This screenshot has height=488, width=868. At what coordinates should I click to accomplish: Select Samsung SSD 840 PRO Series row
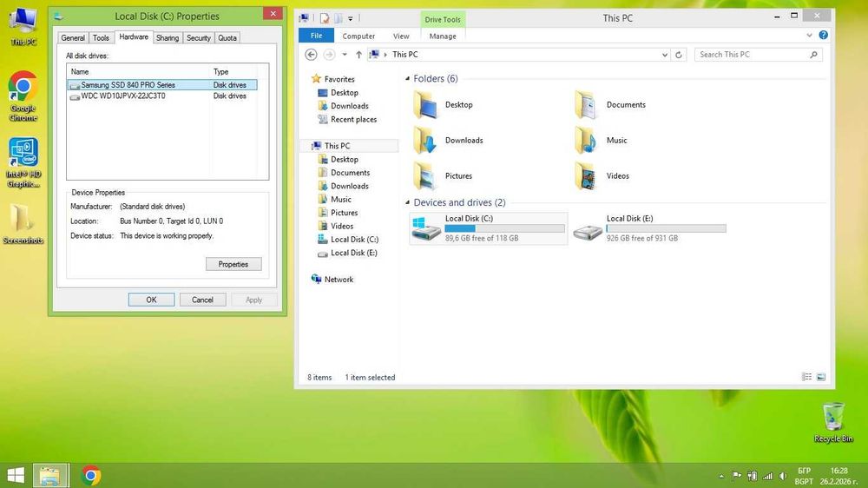pos(162,85)
